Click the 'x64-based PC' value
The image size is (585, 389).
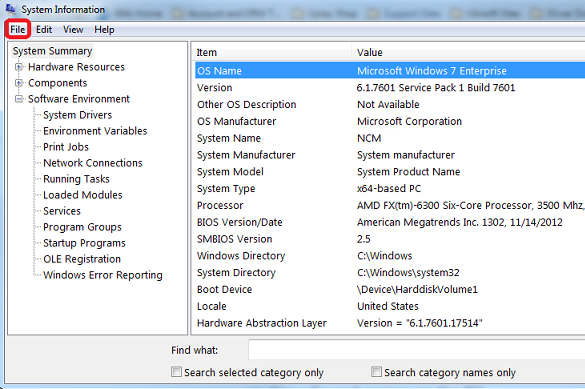[x=389, y=188]
